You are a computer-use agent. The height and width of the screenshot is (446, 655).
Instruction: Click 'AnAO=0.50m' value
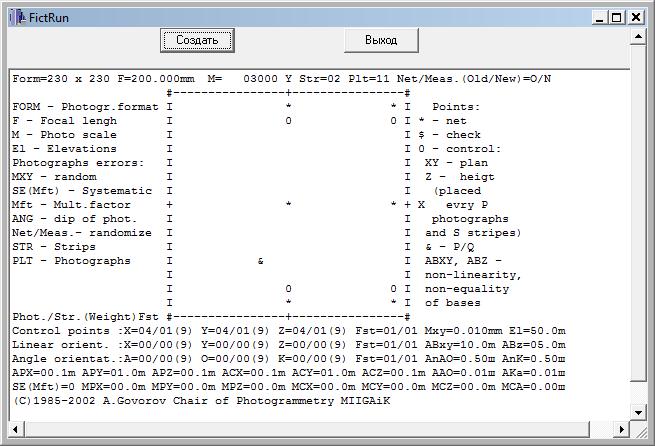tap(460, 359)
